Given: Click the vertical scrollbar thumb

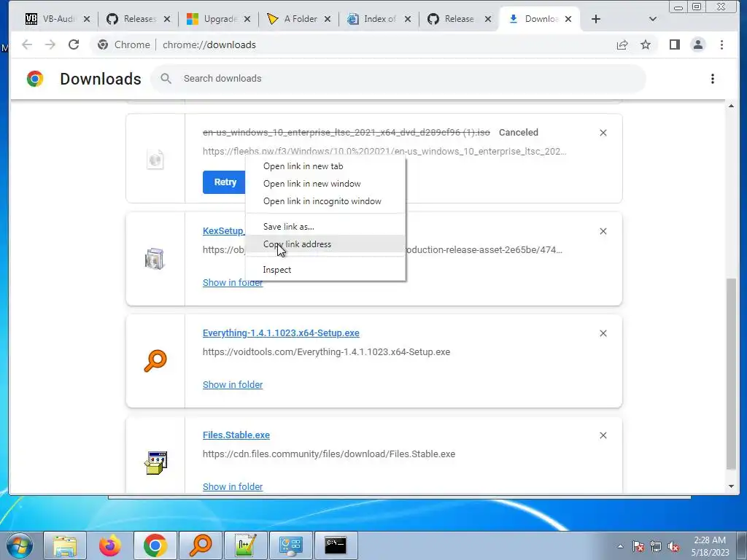Looking at the screenshot, I should [x=731, y=374].
